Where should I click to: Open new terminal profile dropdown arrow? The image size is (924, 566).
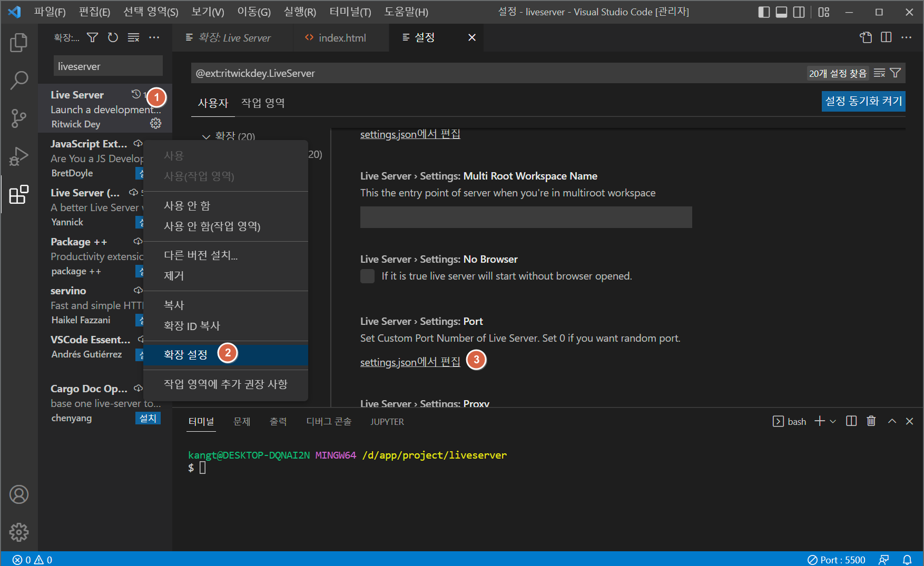coord(833,421)
